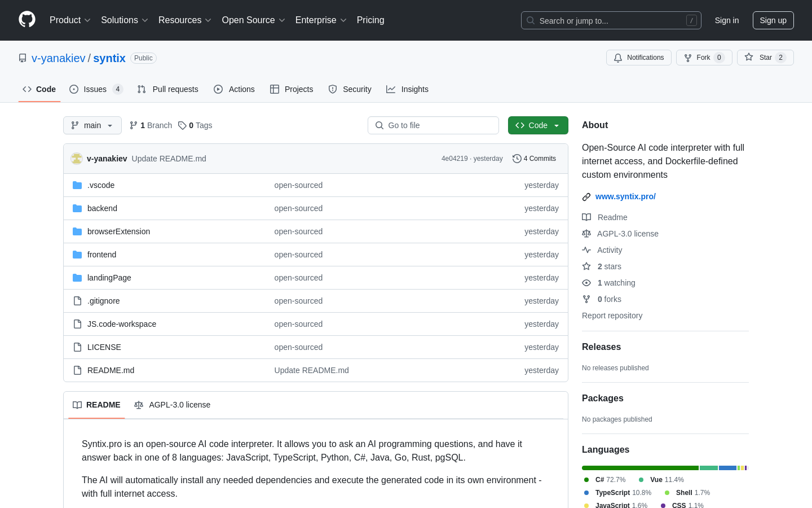Click the TypeScript 10.8% language link
The width and height of the screenshot is (812, 508).
(617, 493)
